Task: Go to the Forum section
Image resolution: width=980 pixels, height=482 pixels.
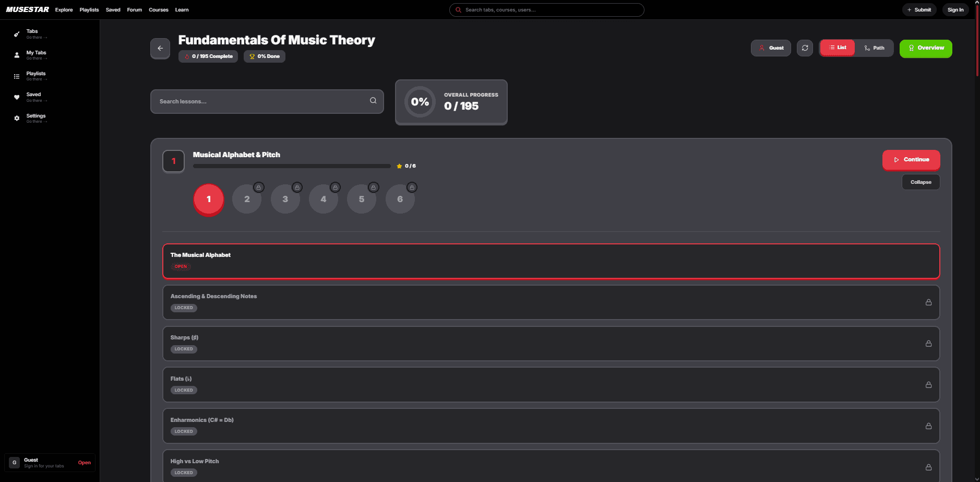Action: pyautogui.click(x=134, y=9)
